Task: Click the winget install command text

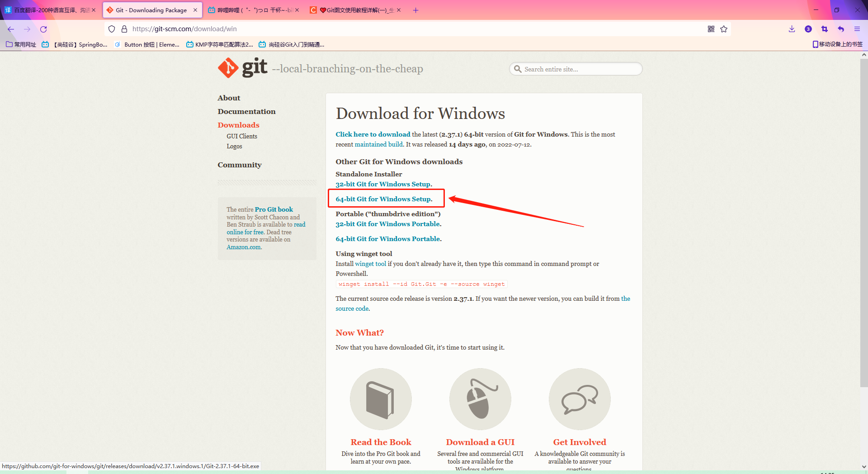Action: pyautogui.click(x=422, y=284)
